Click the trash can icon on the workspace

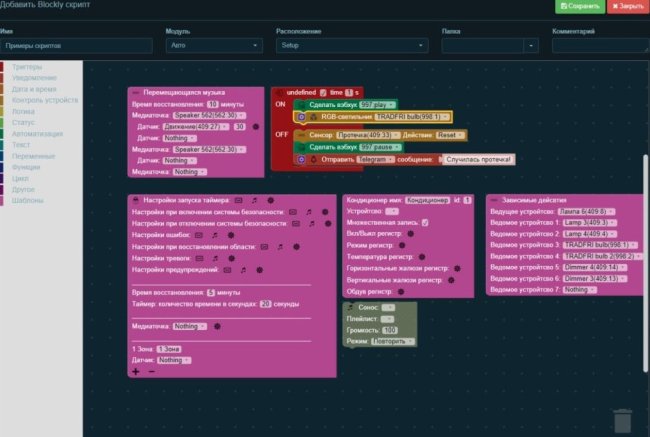click(x=622, y=419)
